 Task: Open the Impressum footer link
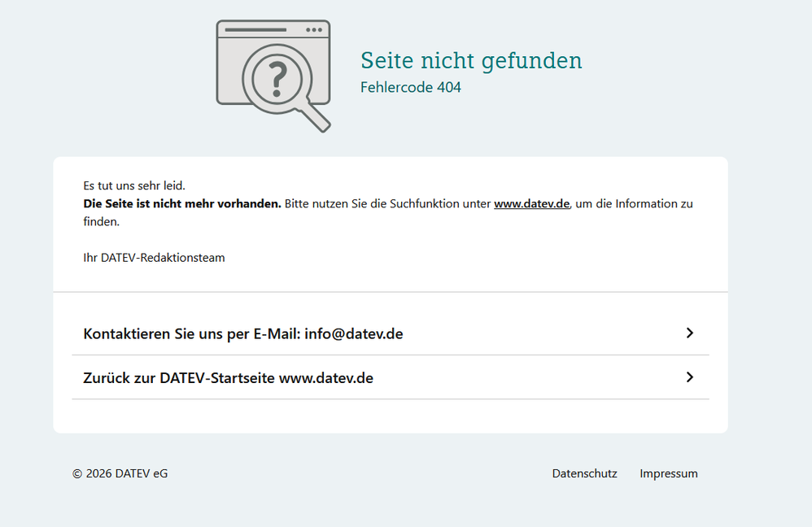[x=669, y=473]
